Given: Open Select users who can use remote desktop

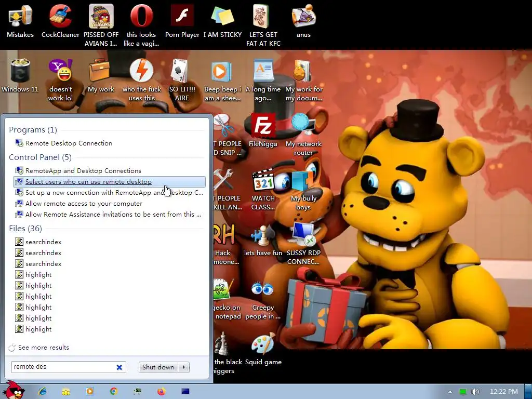Looking at the screenshot, I should [x=109, y=182].
